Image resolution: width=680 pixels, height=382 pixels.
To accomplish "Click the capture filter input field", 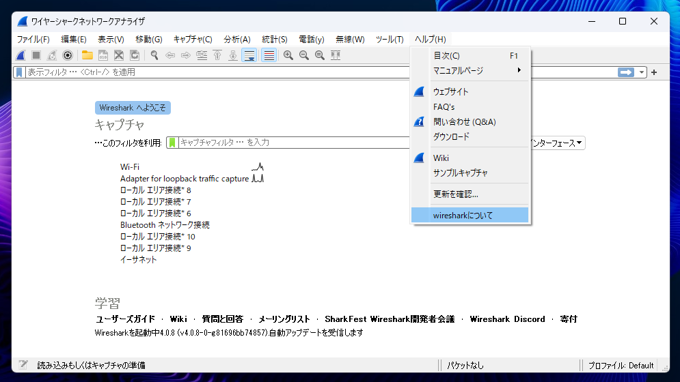I will point(294,143).
